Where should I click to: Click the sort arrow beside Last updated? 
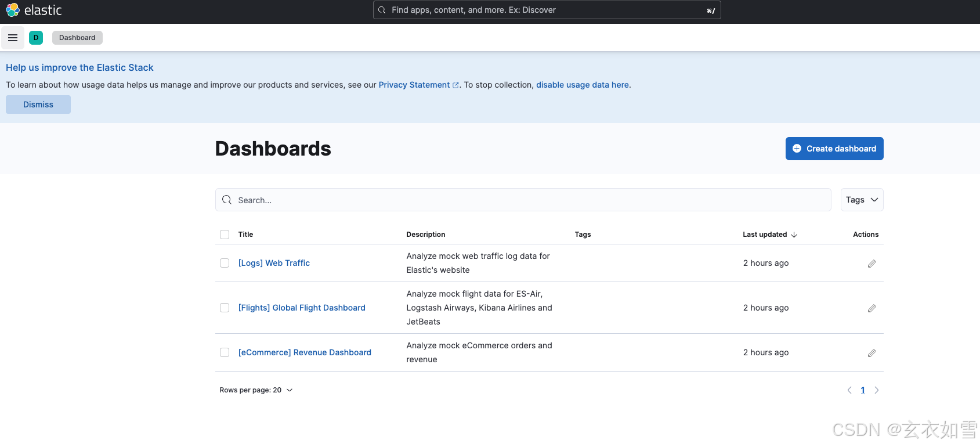[x=794, y=235]
